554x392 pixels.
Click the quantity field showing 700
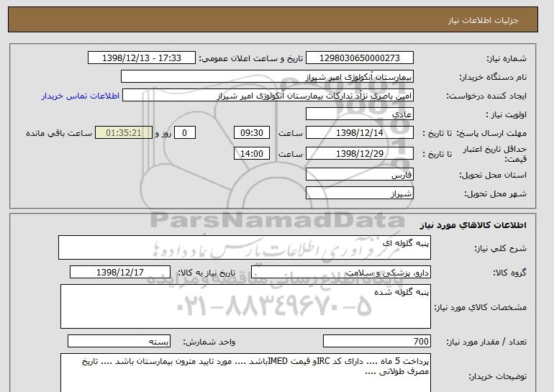tap(377, 341)
